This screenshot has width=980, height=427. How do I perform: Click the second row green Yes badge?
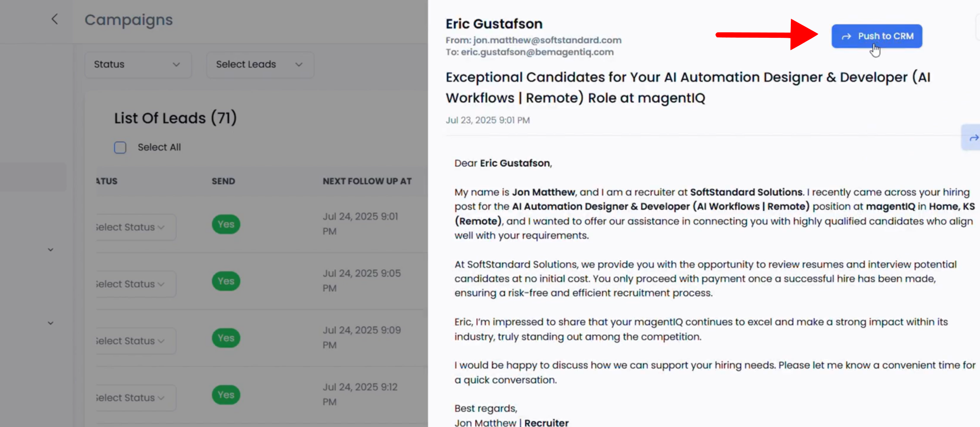(x=226, y=281)
